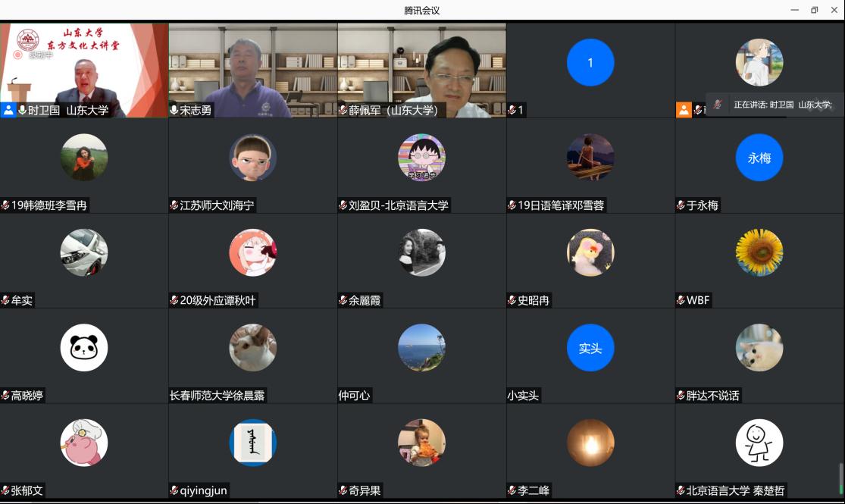Click the muted mic icon next to WBF
The width and height of the screenshot is (845, 504).
point(681,301)
